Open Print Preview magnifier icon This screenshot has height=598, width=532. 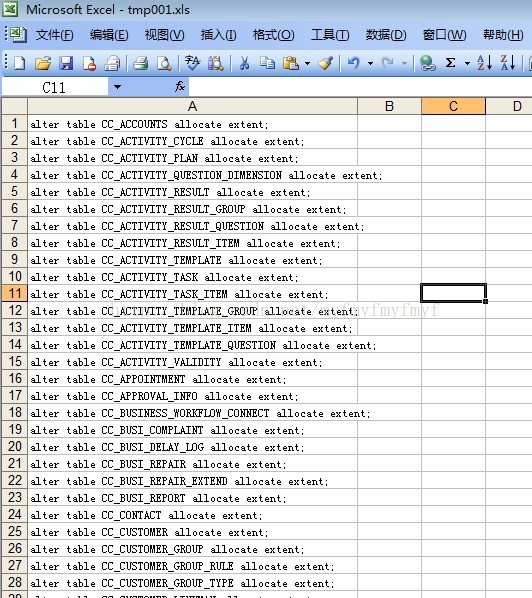164,63
